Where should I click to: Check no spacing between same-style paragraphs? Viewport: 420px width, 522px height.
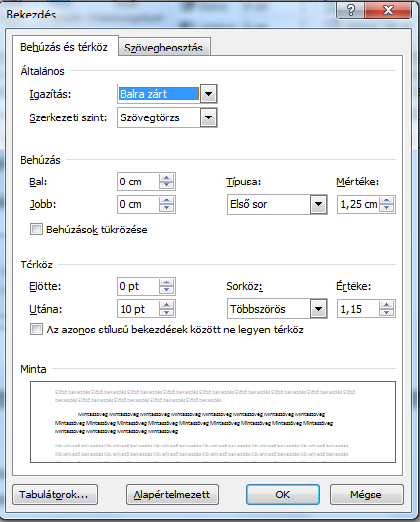[x=36, y=329]
